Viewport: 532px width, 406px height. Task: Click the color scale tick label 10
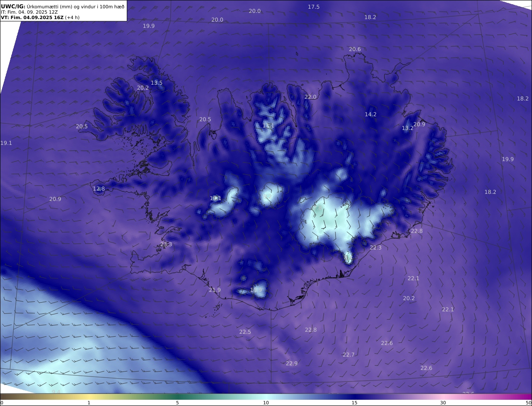[266, 403]
